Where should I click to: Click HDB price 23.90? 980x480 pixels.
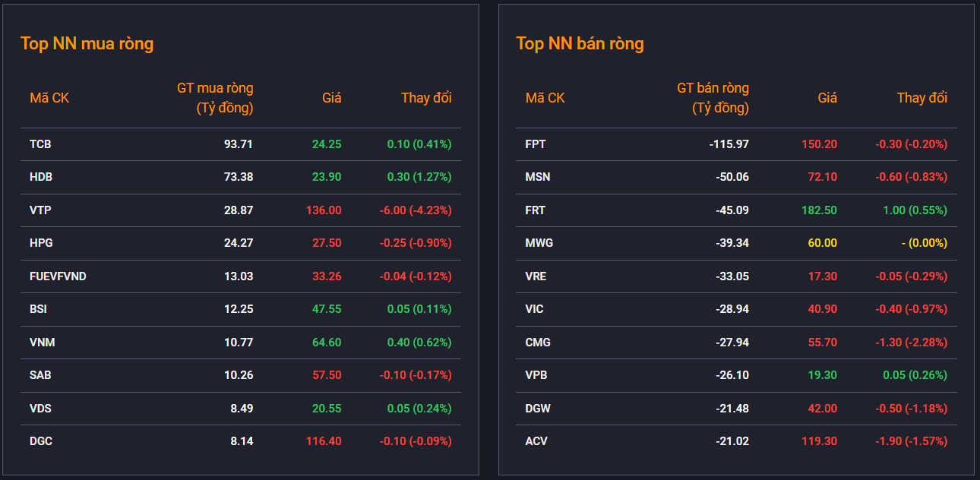click(x=327, y=177)
